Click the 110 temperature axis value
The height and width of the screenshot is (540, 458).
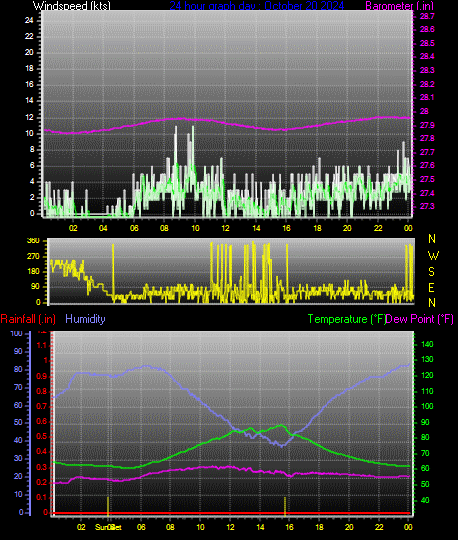(427, 391)
